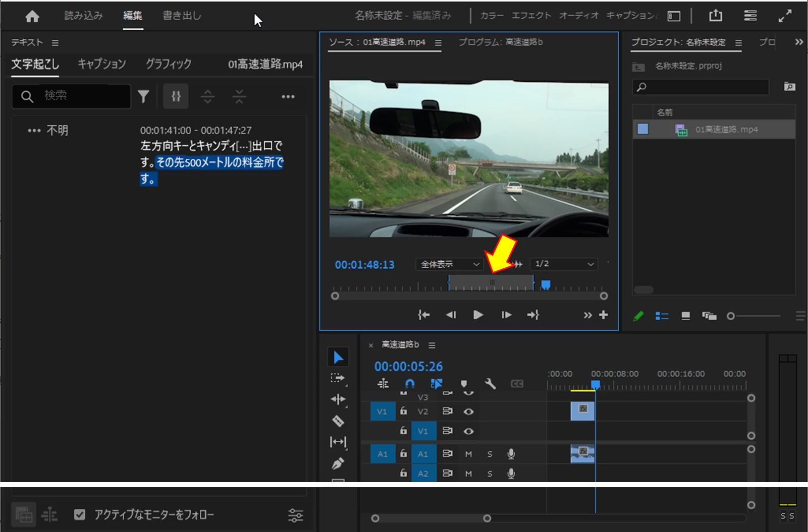
Task: Solo audio track A2
Action: click(490, 474)
